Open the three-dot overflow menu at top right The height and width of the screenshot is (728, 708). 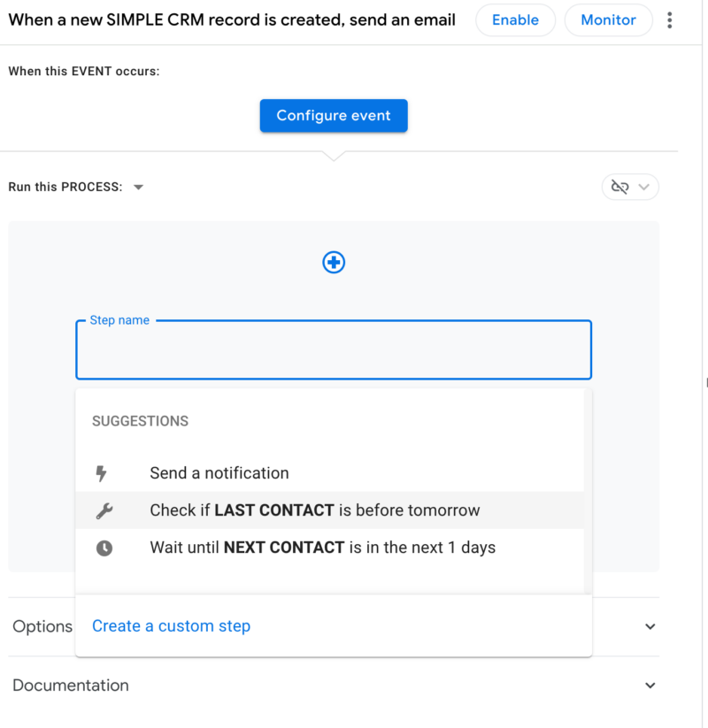coord(670,19)
